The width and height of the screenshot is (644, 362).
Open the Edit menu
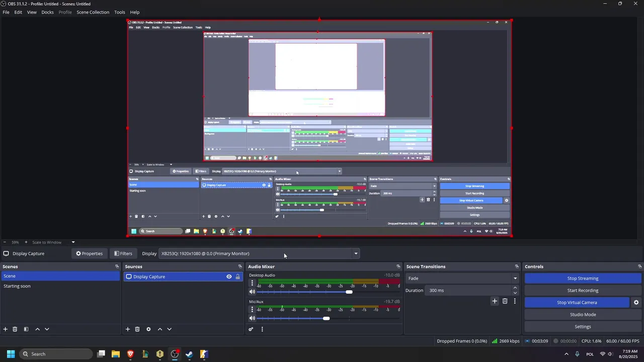coord(18,12)
